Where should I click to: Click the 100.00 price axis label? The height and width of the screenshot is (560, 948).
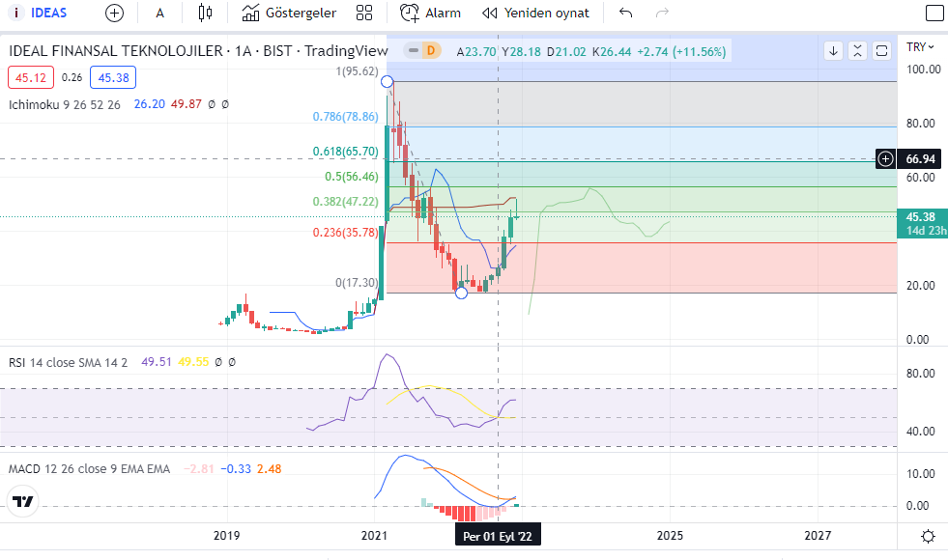tap(924, 70)
